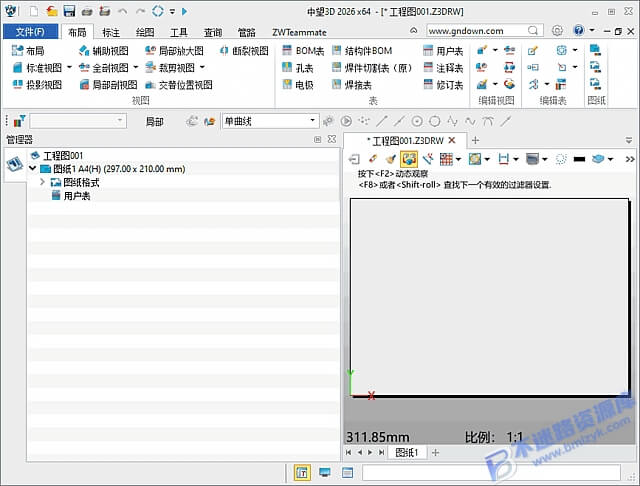Create an 辅助视图 auxiliary view
Viewport: 640px width, 486px height.
coord(104,51)
